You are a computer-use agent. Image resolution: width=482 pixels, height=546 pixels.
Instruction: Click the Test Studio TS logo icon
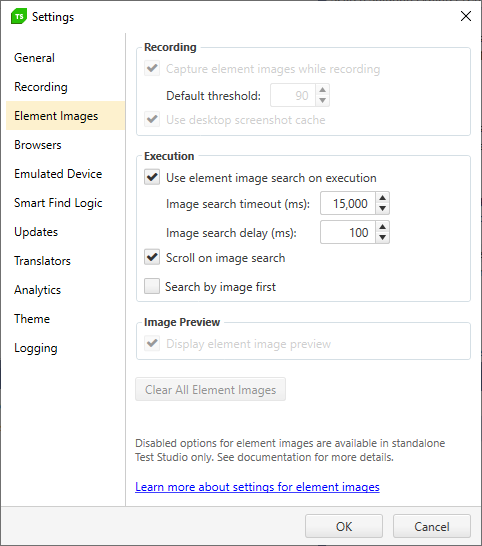19,16
